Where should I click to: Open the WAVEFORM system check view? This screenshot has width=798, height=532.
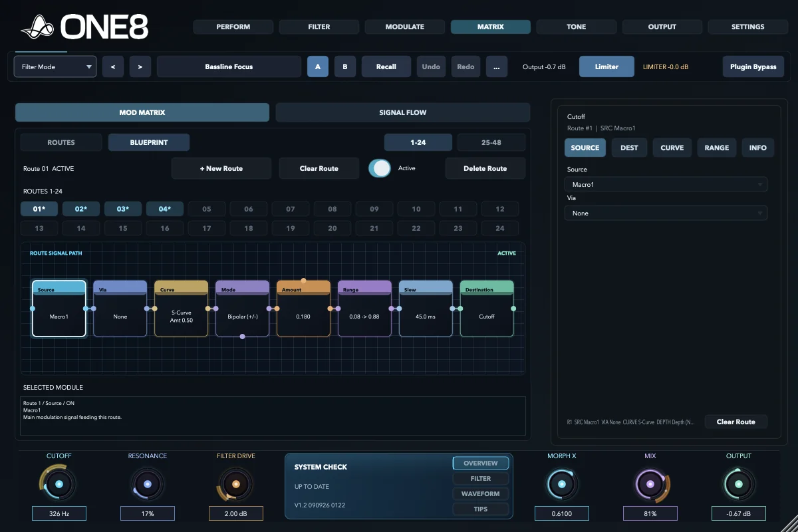[x=481, y=493]
